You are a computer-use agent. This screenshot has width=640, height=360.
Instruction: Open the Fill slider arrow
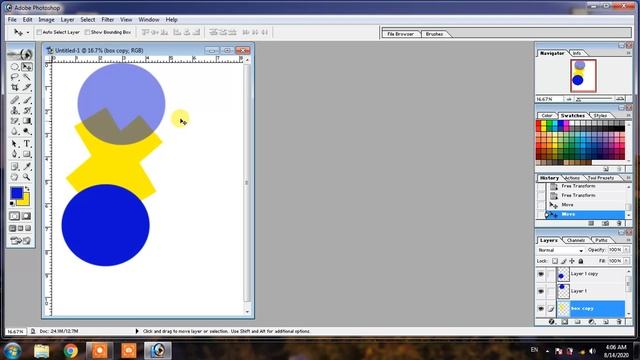(627, 261)
